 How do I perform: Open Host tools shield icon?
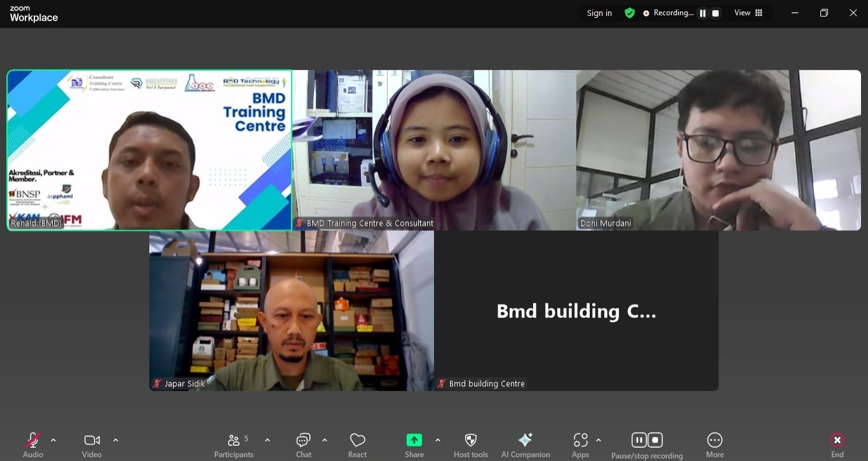pyautogui.click(x=471, y=440)
